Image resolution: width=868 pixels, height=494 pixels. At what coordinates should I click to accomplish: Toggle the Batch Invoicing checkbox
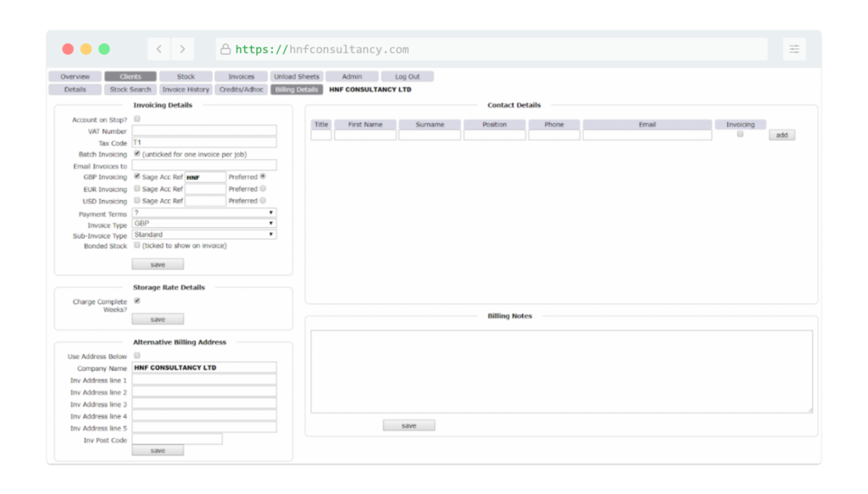click(x=137, y=154)
